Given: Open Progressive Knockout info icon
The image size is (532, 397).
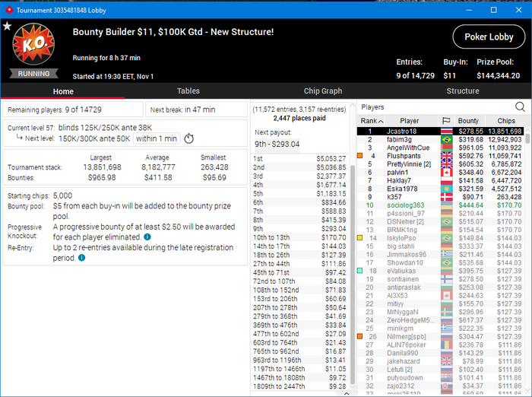Looking at the screenshot, I should click(x=147, y=237).
